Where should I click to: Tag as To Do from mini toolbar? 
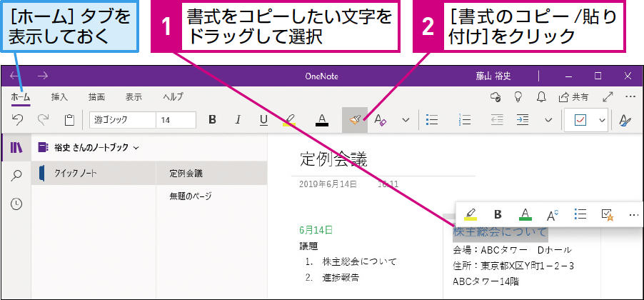pyautogui.click(x=608, y=214)
